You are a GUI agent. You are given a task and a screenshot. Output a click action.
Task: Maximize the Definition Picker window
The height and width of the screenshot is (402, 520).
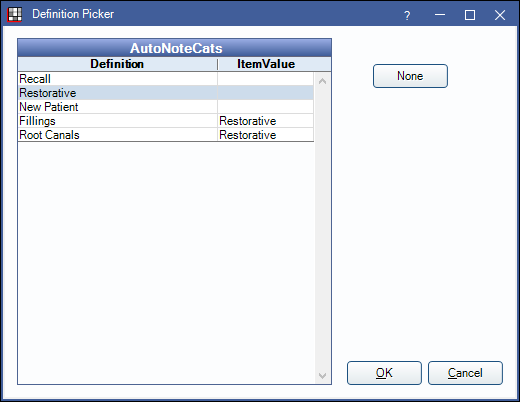coord(470,15)
